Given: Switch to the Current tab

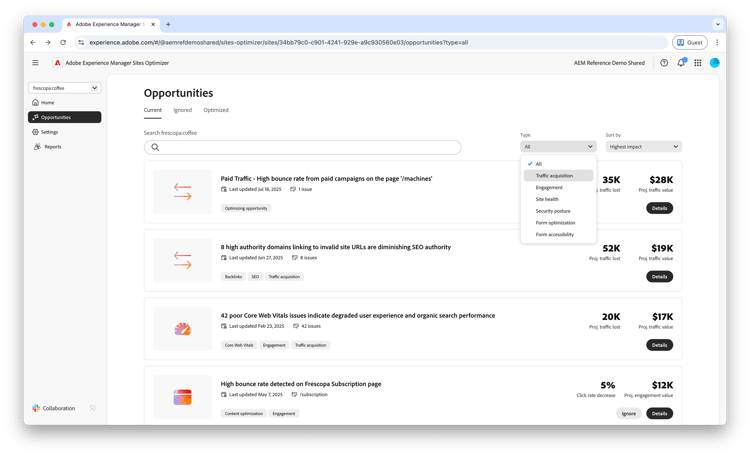Looking at the screenshot, I should tap(153, 110).
